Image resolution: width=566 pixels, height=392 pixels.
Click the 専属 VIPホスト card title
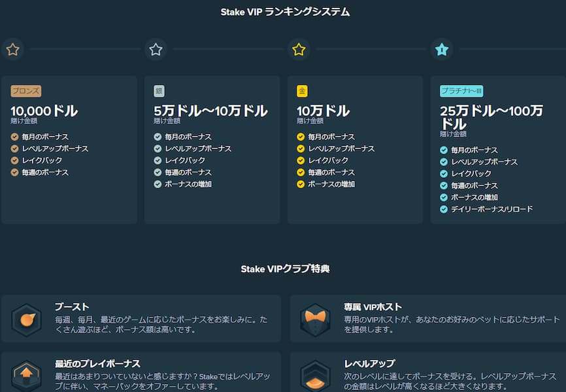pyautogui.click(x=373, y=307)
